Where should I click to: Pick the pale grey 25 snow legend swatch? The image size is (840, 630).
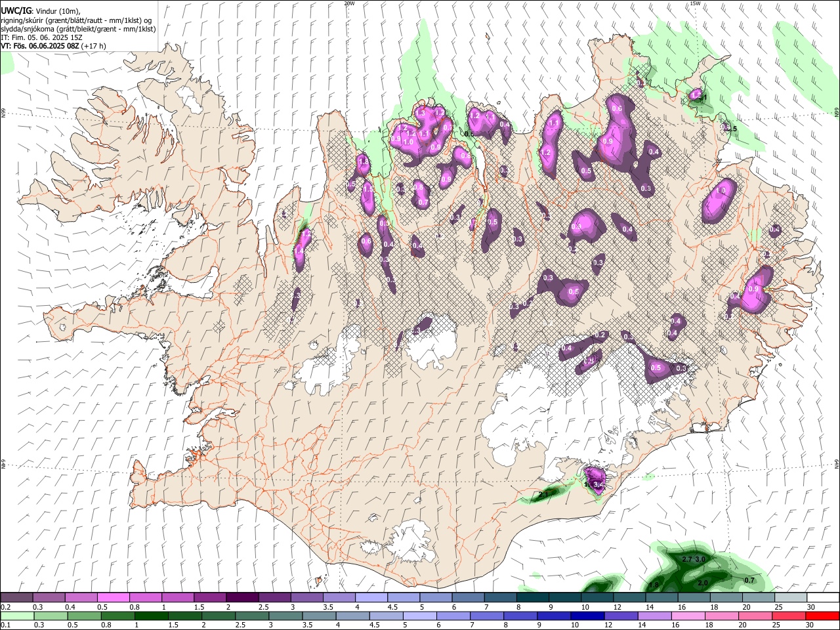791,597
